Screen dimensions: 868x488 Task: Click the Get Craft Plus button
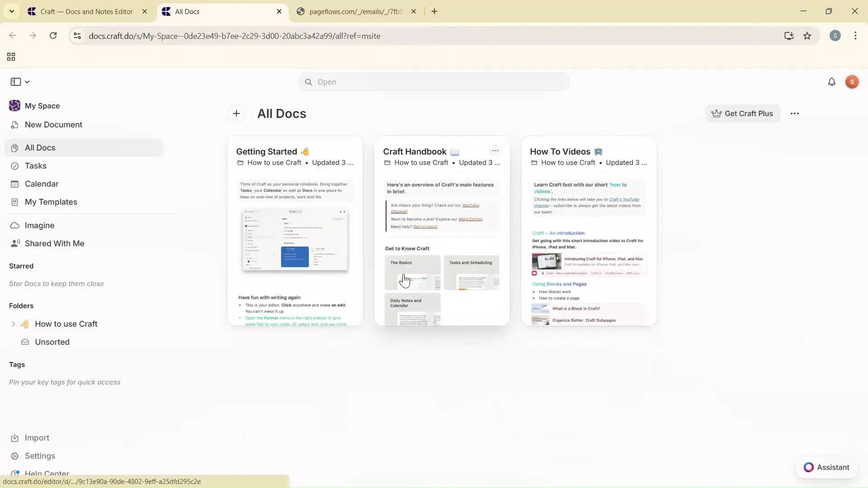(x=742, y=113)
